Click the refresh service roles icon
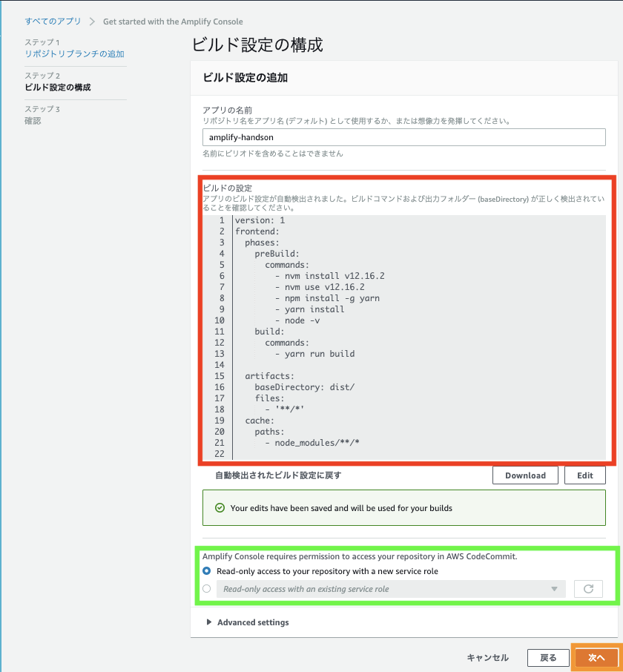Screen dimensions: 623x672 point(588,589)
